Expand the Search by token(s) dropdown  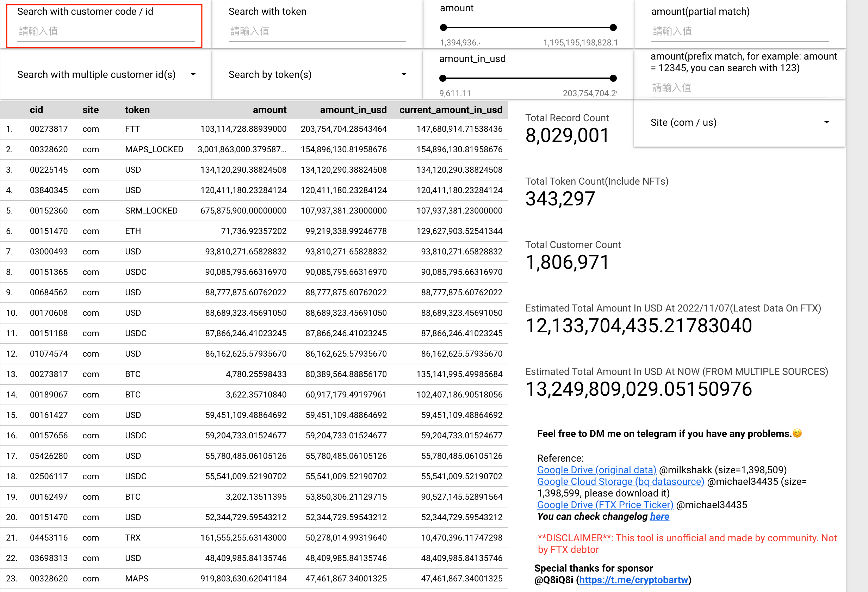pos(317,75)
